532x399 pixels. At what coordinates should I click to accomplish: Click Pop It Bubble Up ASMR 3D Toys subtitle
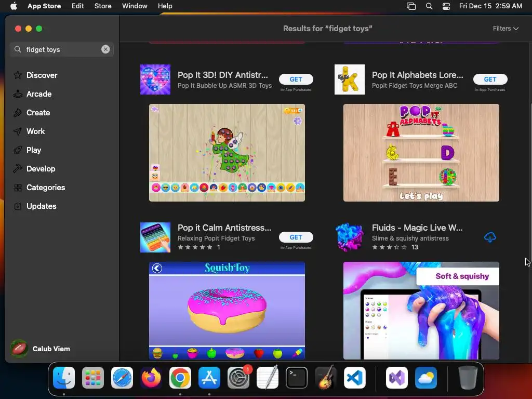coord(224,86)
